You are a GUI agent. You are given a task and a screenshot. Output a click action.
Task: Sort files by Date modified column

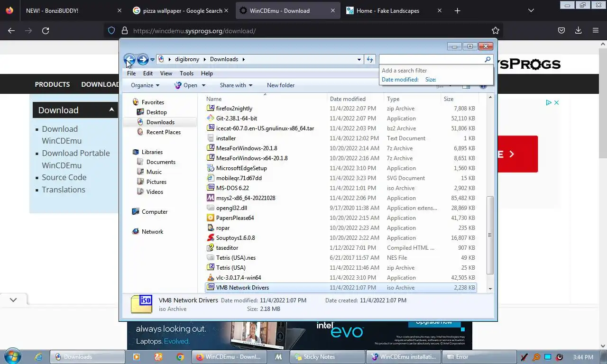(355, 99)
